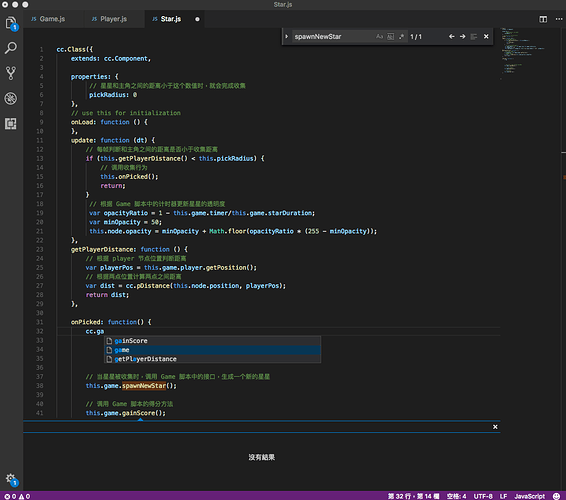Toggle Match Whole Word in find widget
Image resolution: width=566 pixels, height=500 pixels.
390,36
